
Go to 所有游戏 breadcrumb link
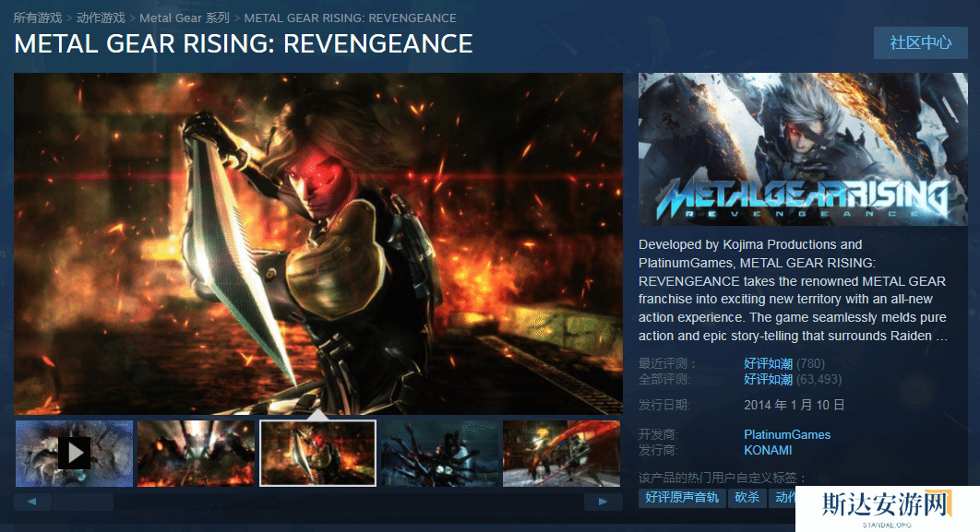38,18
